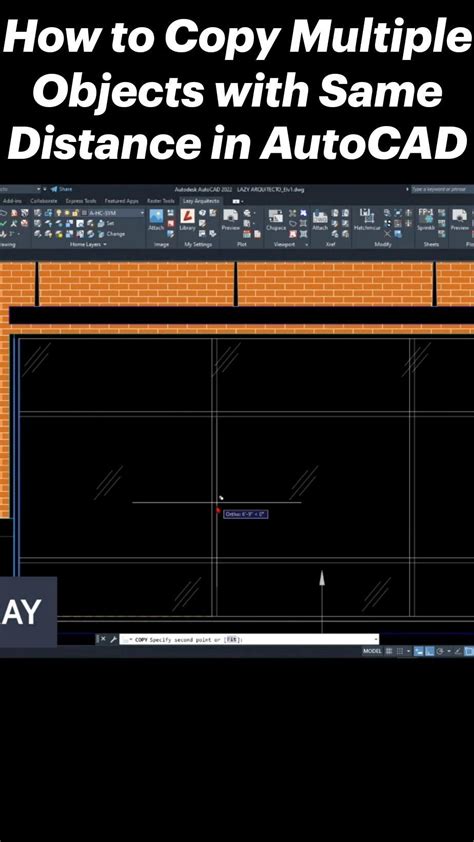
Task: Open command line customize wrench
Action: [x=113, y=639]
